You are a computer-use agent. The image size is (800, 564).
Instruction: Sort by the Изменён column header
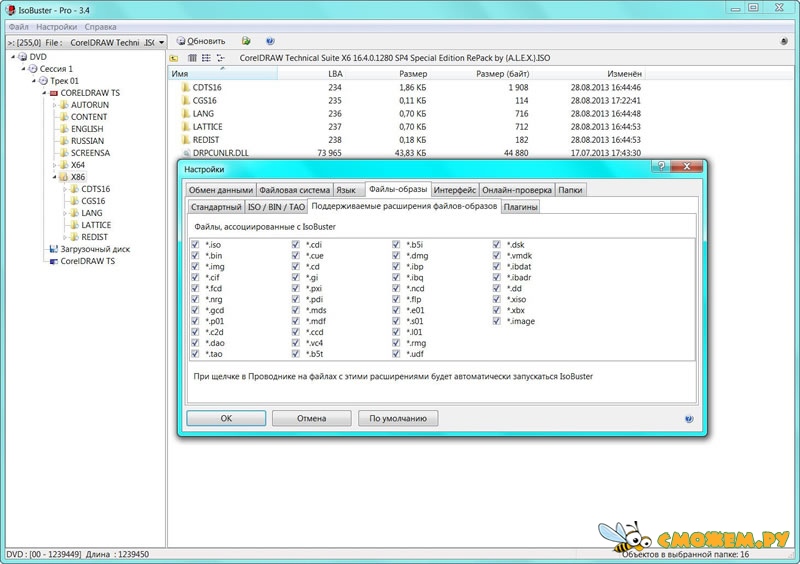click(x=624, y=74)
